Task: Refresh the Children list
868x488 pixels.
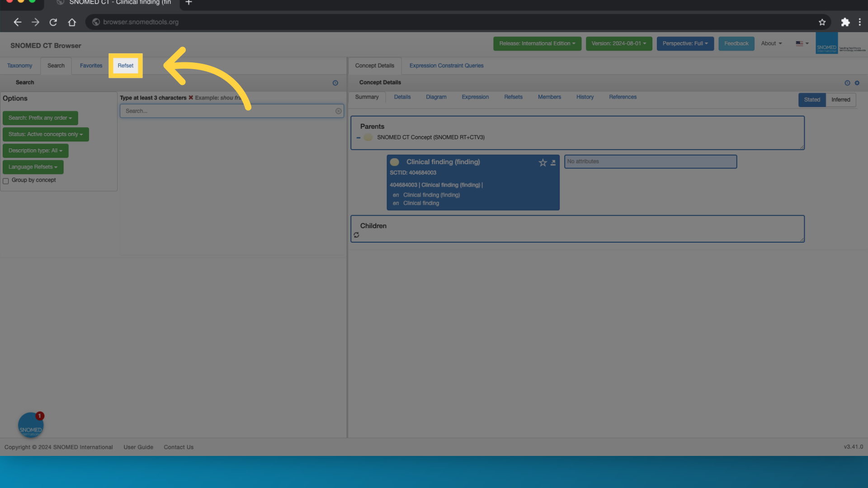Action: click(x=356, y=235)
